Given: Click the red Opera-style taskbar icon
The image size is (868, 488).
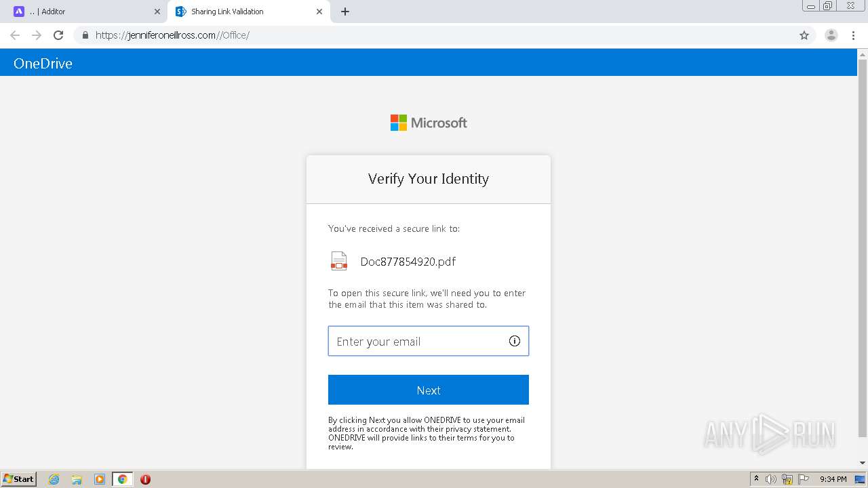Looking at the screenshot, I should coord(145,479).
